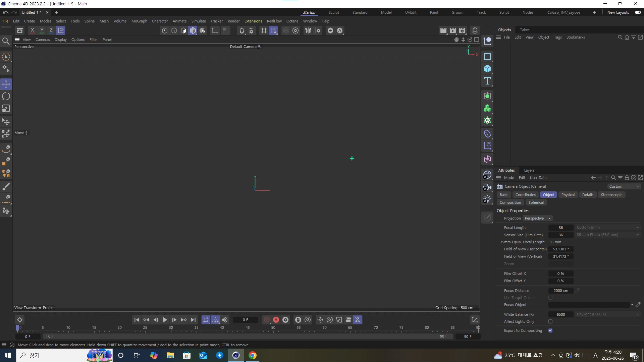The image size is (644, 362).
Task: Toggle timeline loop playback
Action: point(206,320)
